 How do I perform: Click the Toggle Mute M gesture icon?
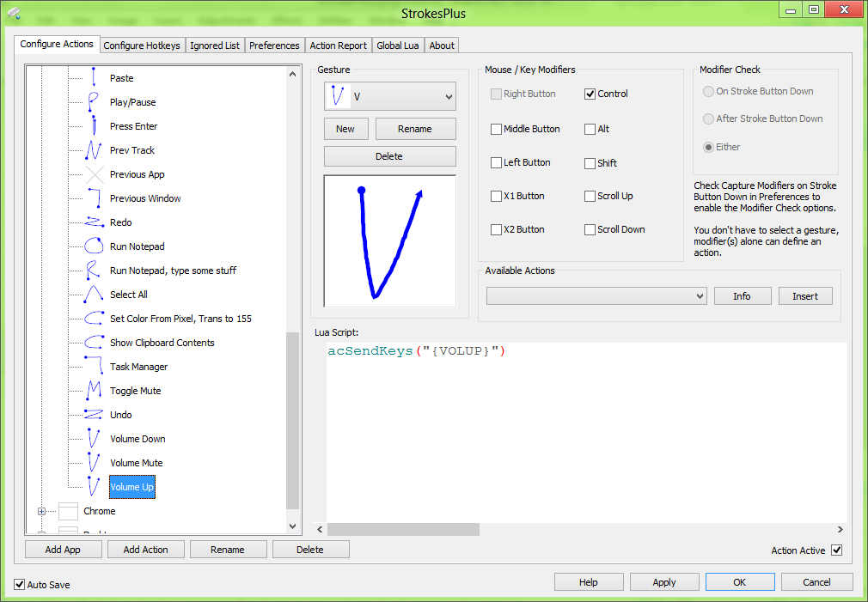[x=95, y=391]
